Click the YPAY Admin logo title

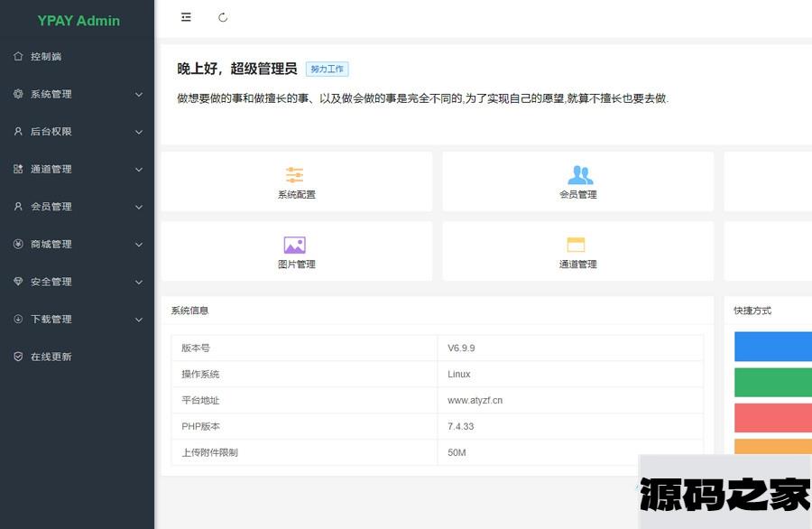coord(78,21)
